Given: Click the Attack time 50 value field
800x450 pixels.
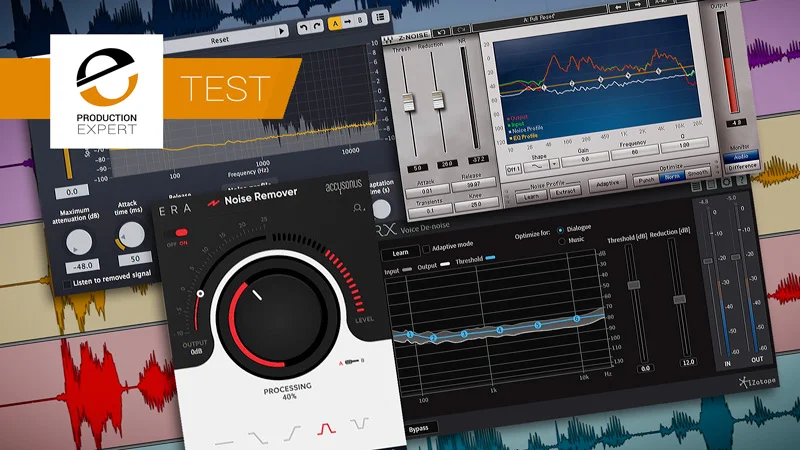Looking at the screenshot, I should (x=135, y=259).
